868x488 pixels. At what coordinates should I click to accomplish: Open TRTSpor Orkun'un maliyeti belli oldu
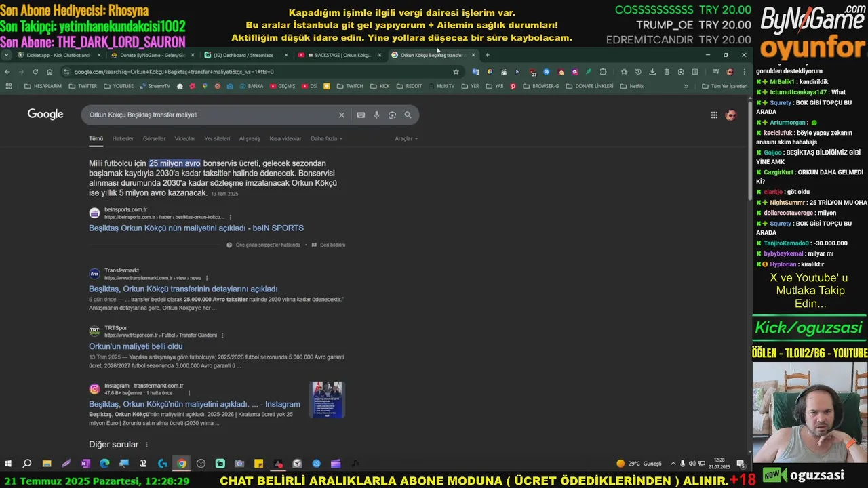[136, 346]
